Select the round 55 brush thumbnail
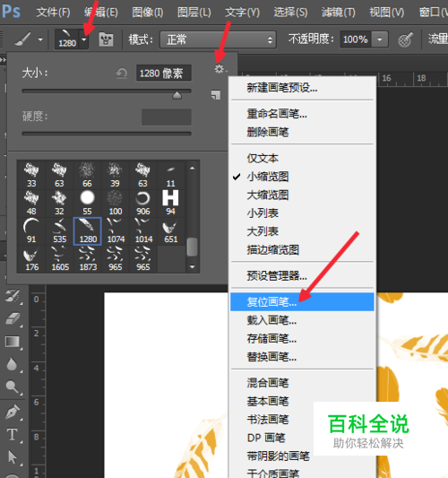Viewport: 448px width, 478px height. pyautogui.click(x=87, y=203)
